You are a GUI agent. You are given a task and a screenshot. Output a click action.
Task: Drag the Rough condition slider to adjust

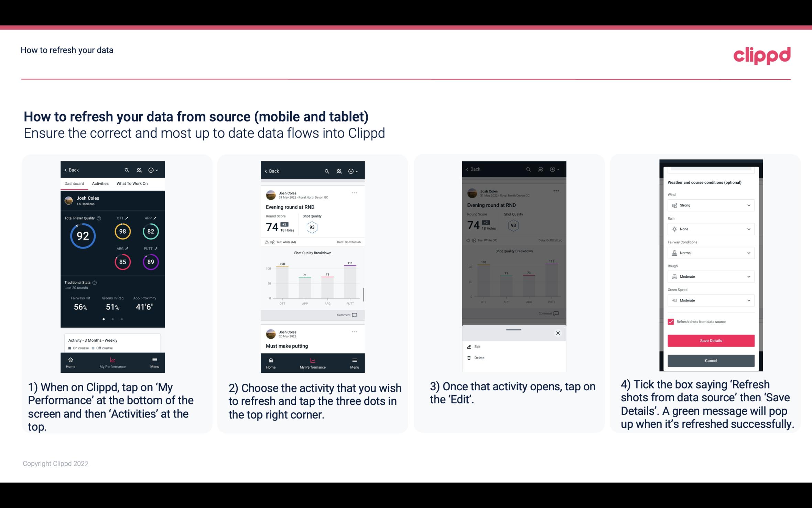click(710, 276)
